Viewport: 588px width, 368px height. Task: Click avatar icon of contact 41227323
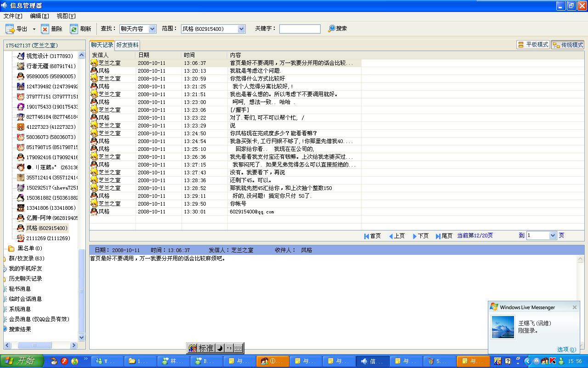[21, 127]
